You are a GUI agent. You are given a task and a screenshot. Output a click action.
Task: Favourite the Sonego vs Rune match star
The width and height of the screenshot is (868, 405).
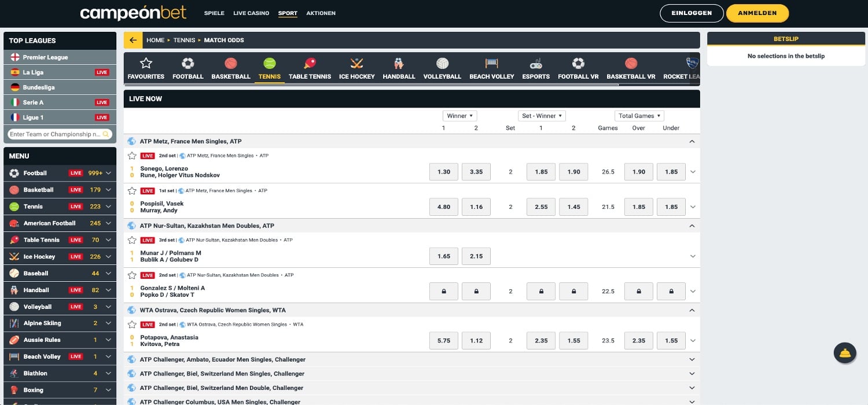132,156
